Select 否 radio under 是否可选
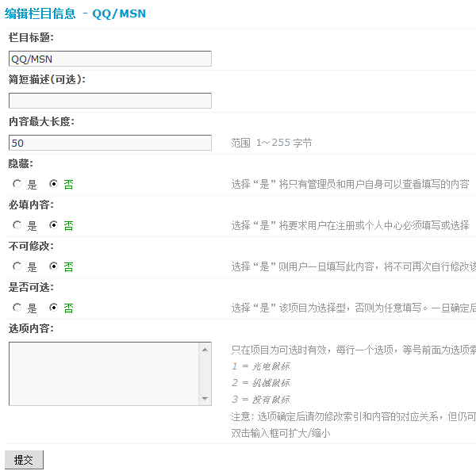This screenshot has width=476, height=471. (x=53, y=308)
